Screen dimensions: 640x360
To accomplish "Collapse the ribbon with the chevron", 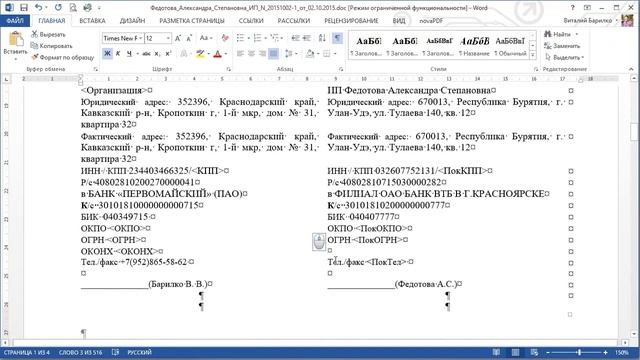I will (631, 69).
